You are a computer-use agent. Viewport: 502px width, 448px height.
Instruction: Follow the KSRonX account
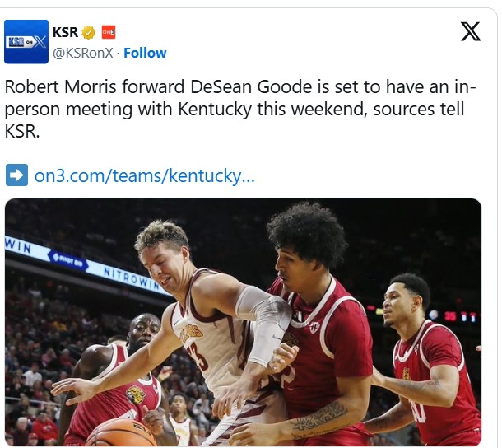click(145, 53)
